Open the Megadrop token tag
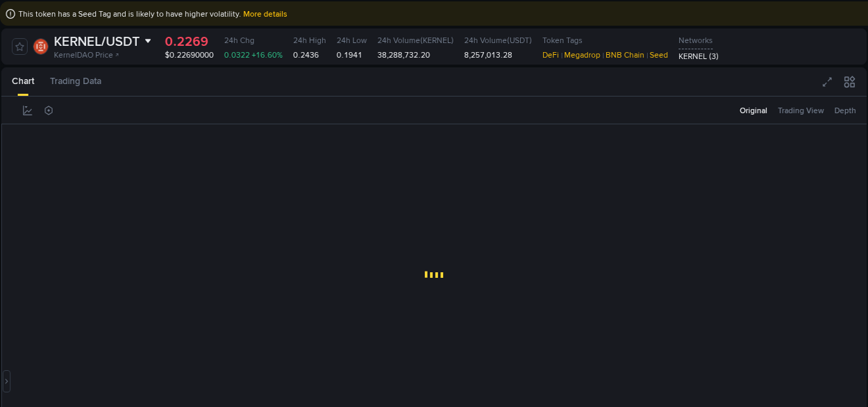Image resolution: width=868 pixels, height=407 pixels. click(582, 55)
